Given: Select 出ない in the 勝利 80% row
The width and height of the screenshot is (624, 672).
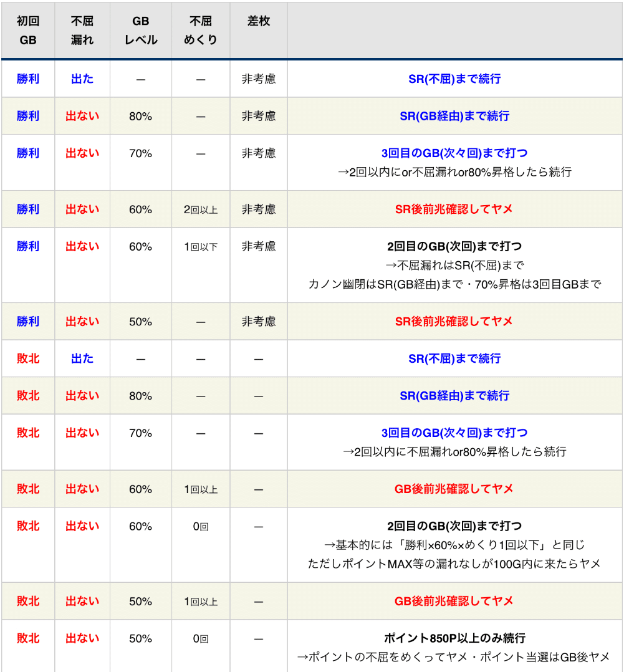Looking at the screenshot, I should point(82,116).
